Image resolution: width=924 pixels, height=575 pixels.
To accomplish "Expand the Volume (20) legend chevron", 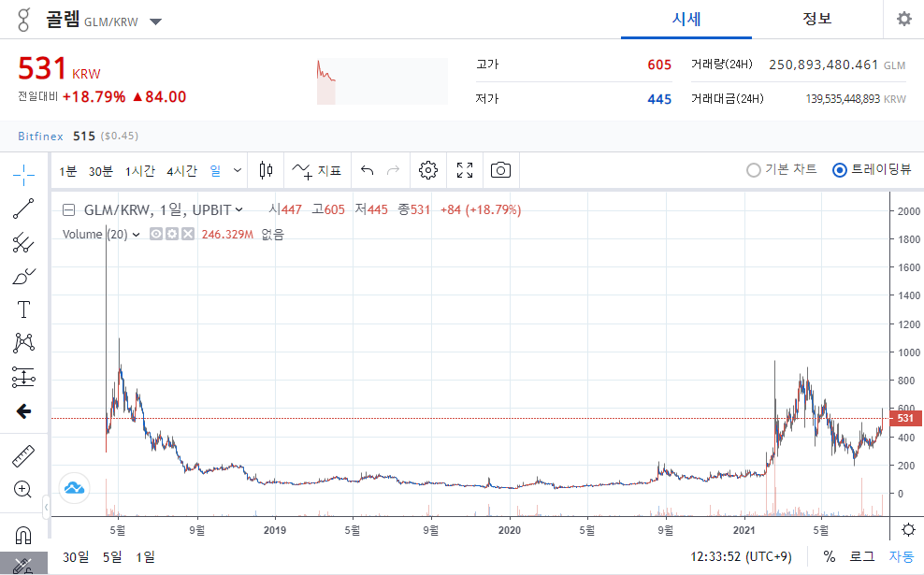I will (137, 235).
